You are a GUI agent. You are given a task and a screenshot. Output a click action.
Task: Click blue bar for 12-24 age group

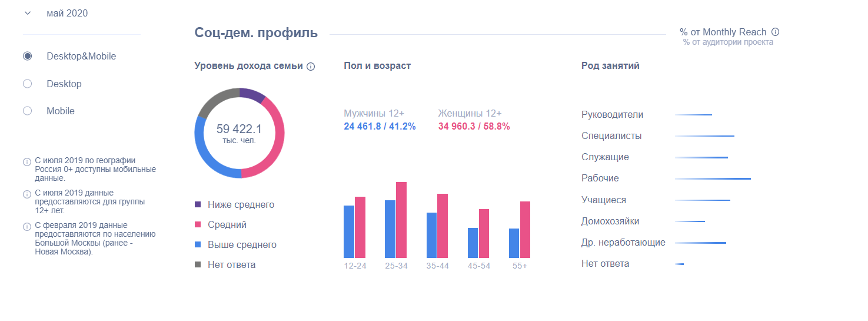coord(349,231)
